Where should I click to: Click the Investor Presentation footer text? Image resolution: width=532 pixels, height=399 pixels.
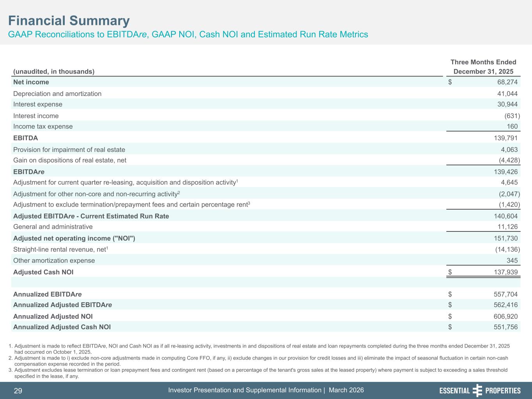[266, 390]
